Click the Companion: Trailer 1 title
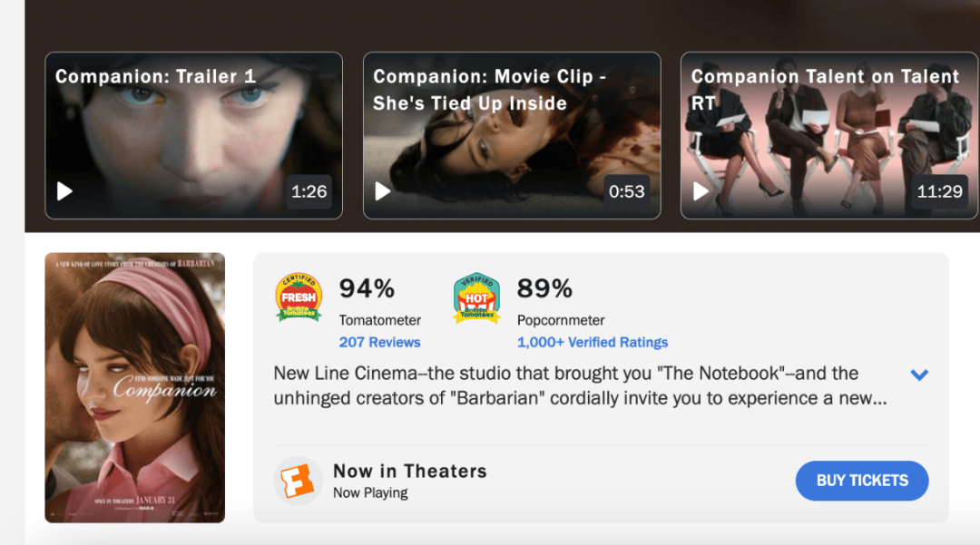Screen dimensions: 980x545 tap(155, 77)
